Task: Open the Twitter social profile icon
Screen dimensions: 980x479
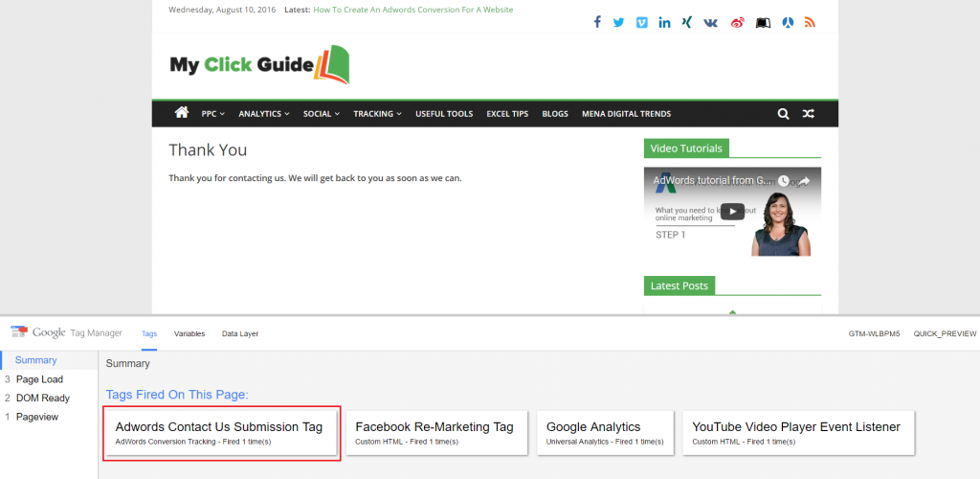Action: click(x=619, y=22)
